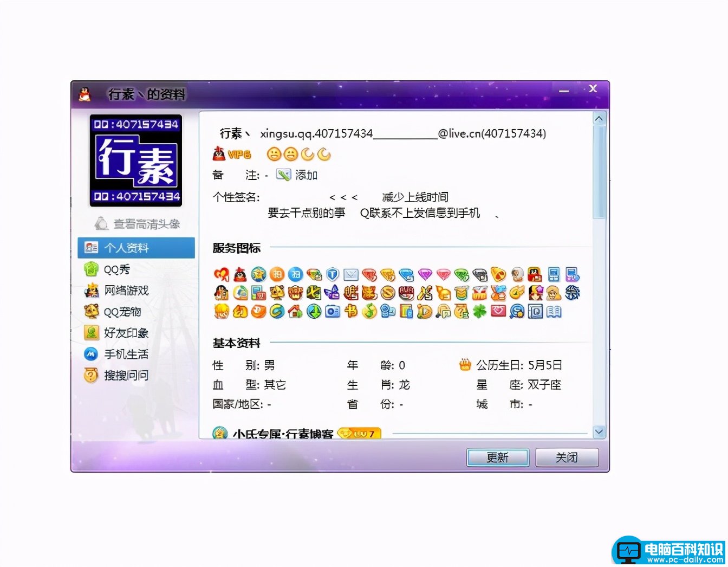Click the green G circle icon
728x567 pixels.
277,312
